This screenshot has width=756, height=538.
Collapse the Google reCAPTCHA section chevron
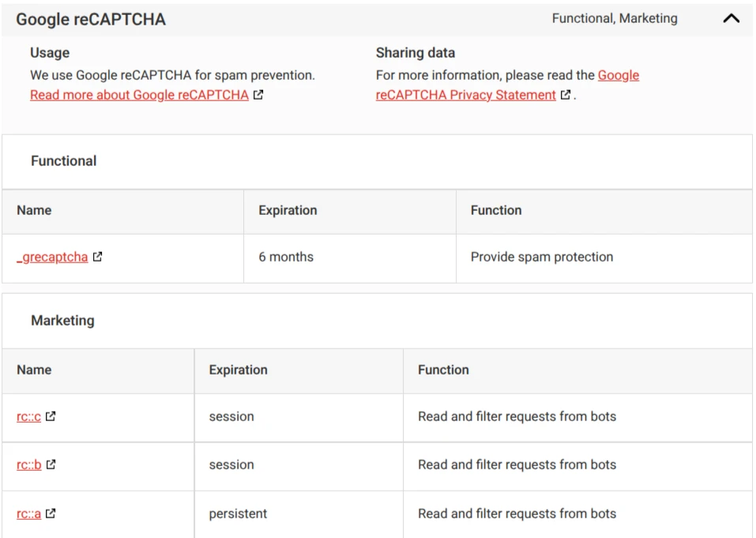coord(731,19)
